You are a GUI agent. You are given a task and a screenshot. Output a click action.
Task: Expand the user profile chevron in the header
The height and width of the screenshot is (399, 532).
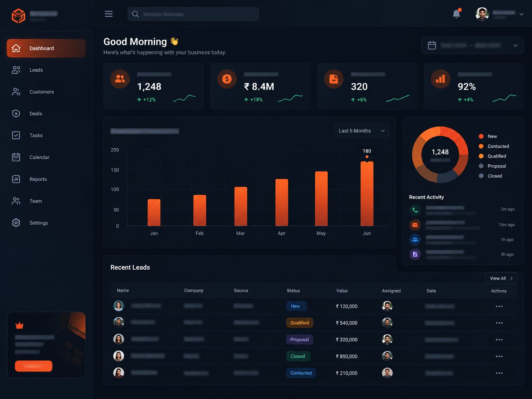point(521,14)
